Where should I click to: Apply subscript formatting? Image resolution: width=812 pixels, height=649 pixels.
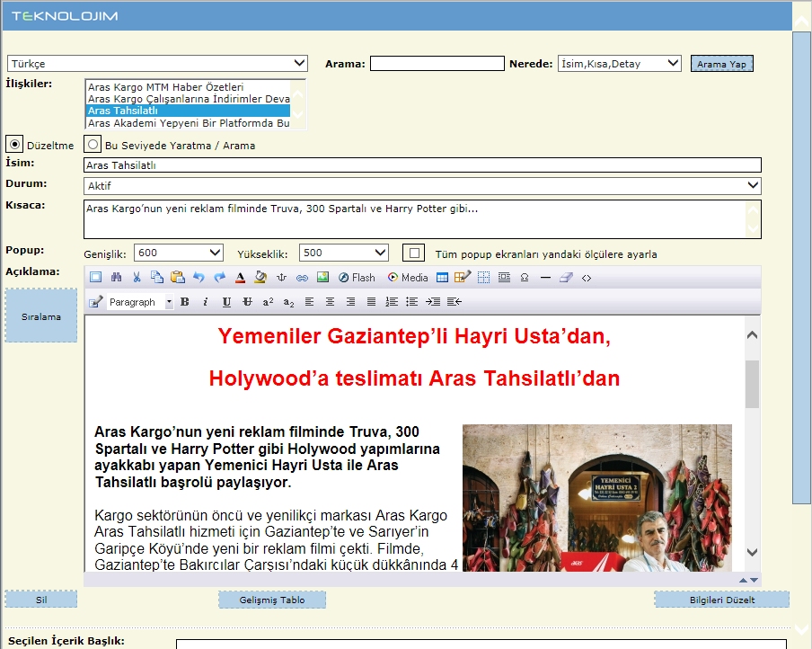tap(288, 302)
